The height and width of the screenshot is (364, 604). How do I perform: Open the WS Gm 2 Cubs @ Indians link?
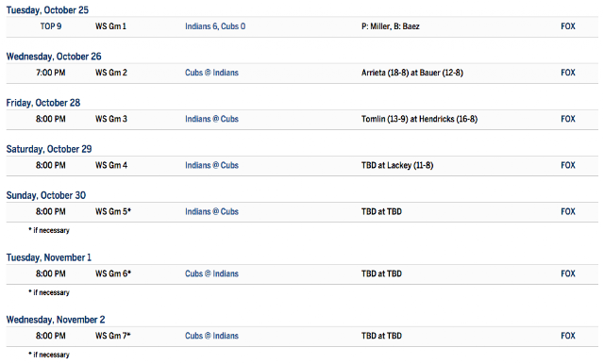pyautogui.click(x=211, y=73)
